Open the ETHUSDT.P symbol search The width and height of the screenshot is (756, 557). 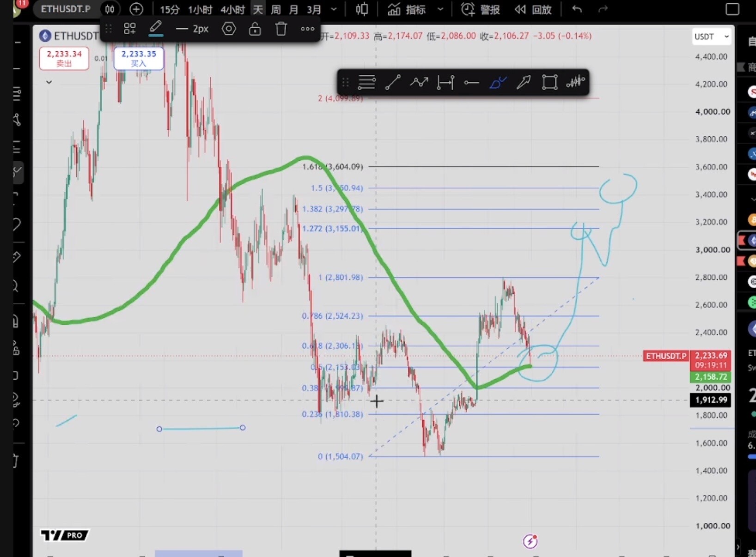pyautogui.click(x=65, y=9)
